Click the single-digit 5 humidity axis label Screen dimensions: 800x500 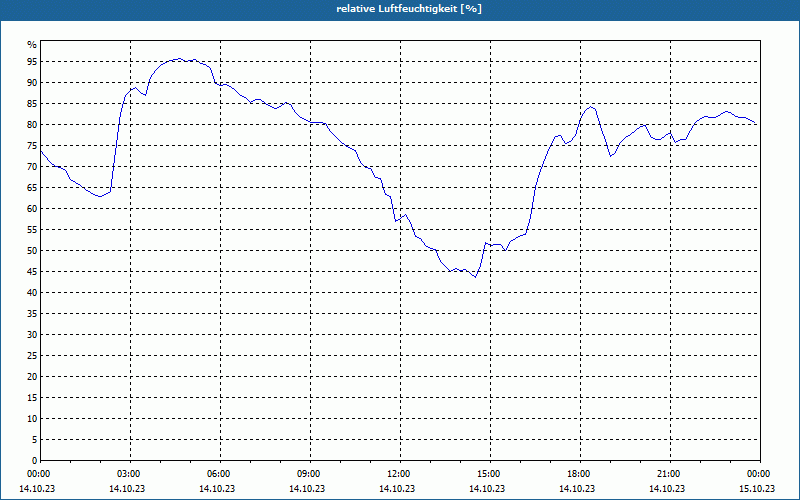[34, 440]
